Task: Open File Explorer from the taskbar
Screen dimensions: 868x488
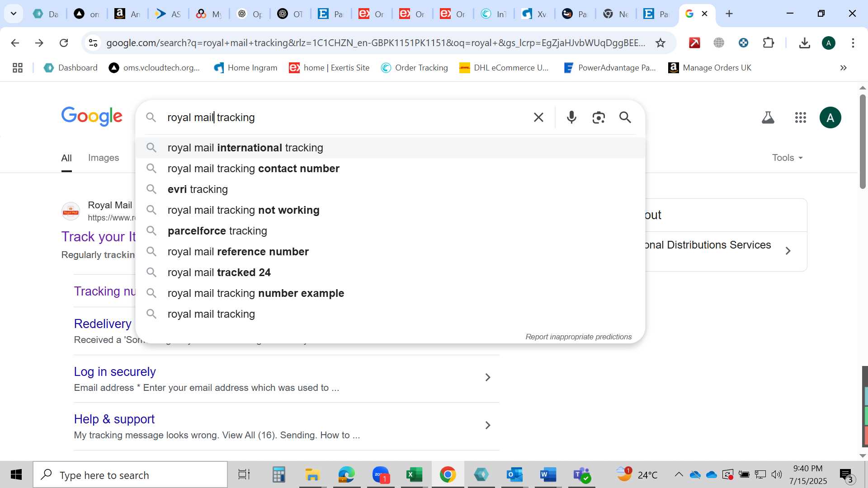Action: pos(312,474)
